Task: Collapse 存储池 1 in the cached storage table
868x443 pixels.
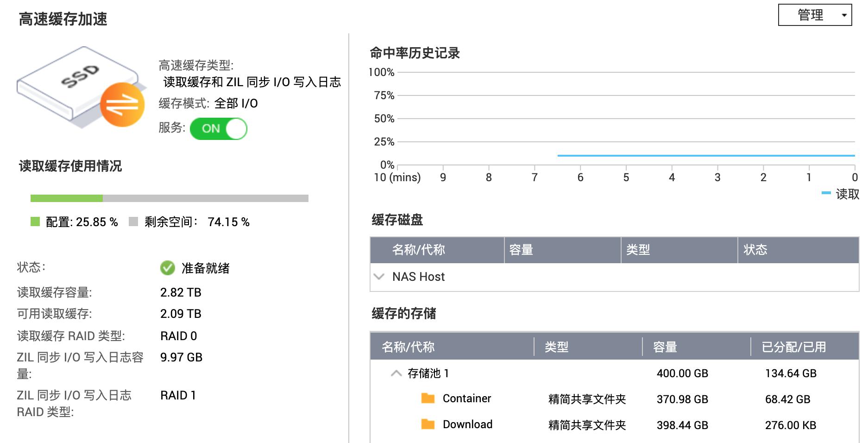Action: point(395,373)
